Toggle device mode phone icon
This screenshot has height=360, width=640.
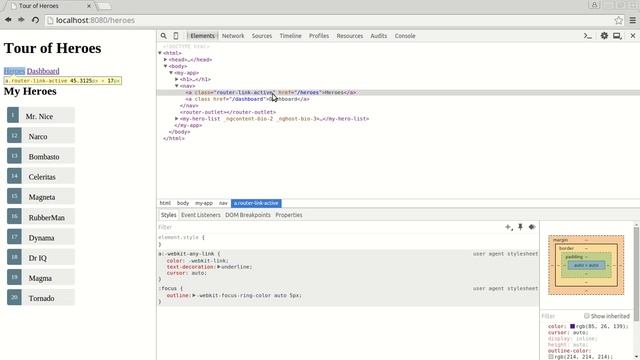(176, 36)
